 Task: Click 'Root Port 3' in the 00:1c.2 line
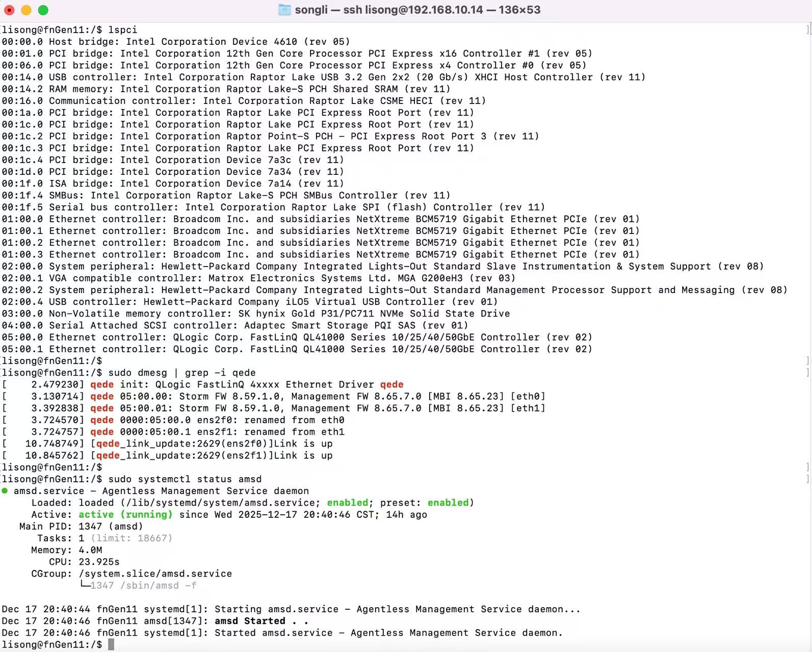454,136
